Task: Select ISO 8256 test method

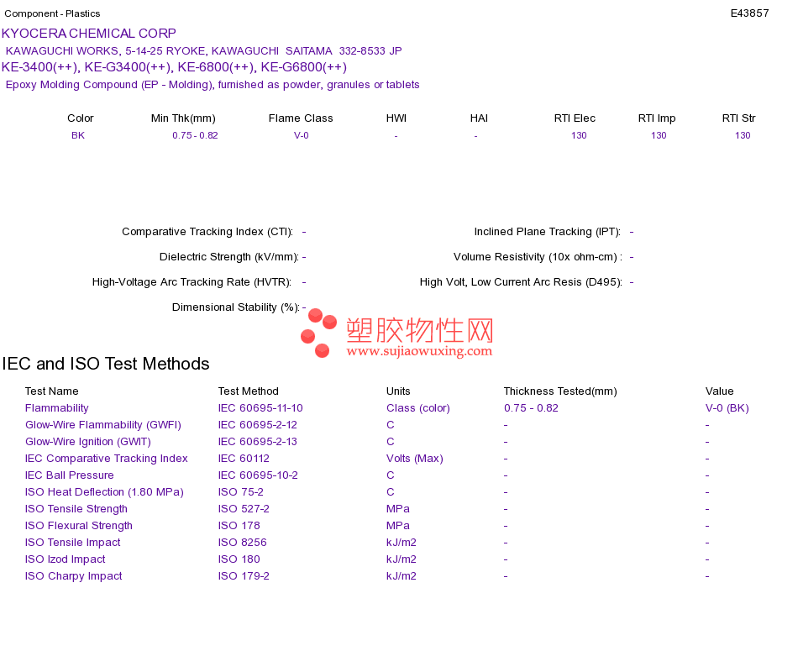Action: point(242,542)
